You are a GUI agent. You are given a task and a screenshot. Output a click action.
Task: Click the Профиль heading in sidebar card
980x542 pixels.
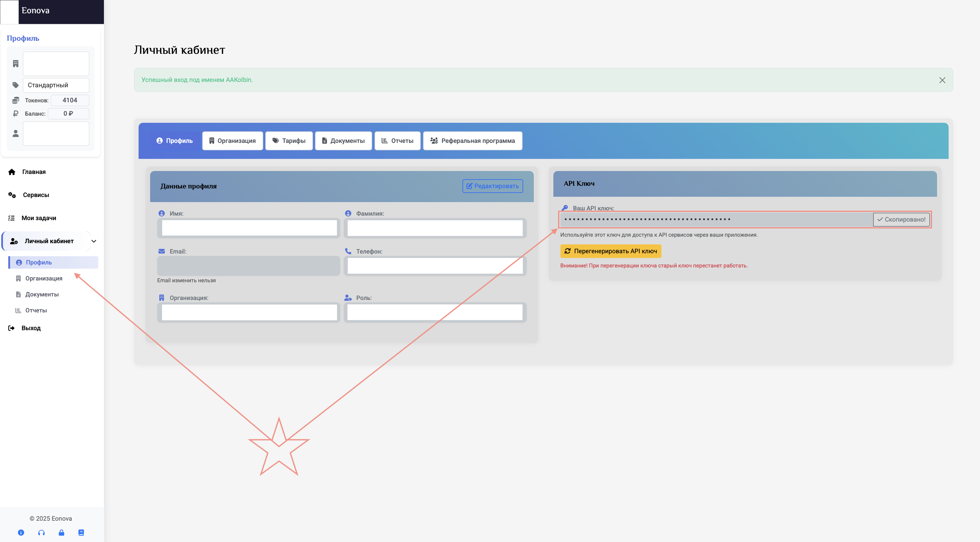(23, 38)
